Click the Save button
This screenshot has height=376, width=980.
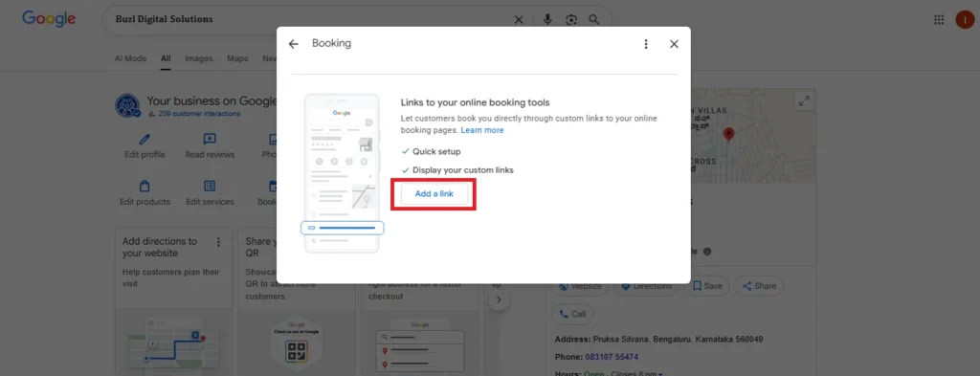tap(707, 286)
